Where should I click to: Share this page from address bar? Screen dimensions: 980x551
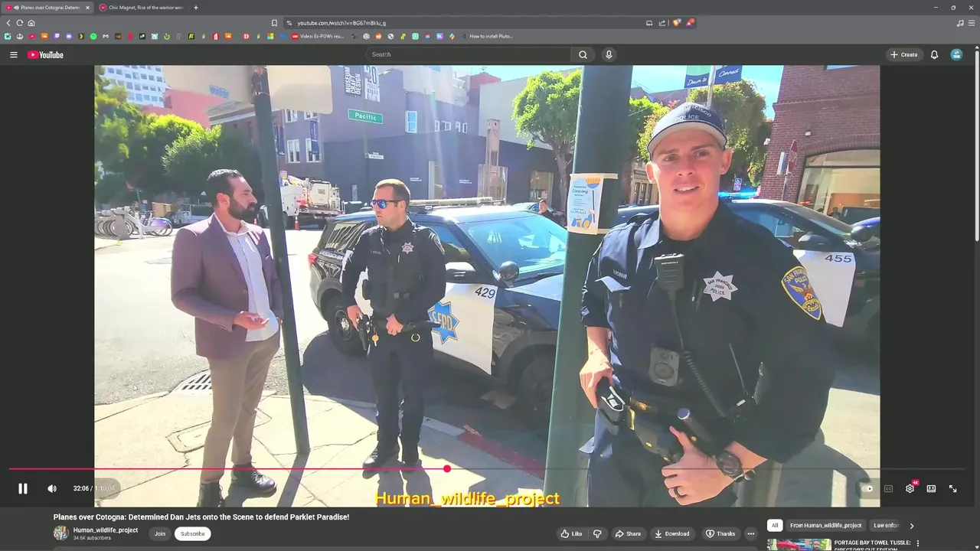662,23
